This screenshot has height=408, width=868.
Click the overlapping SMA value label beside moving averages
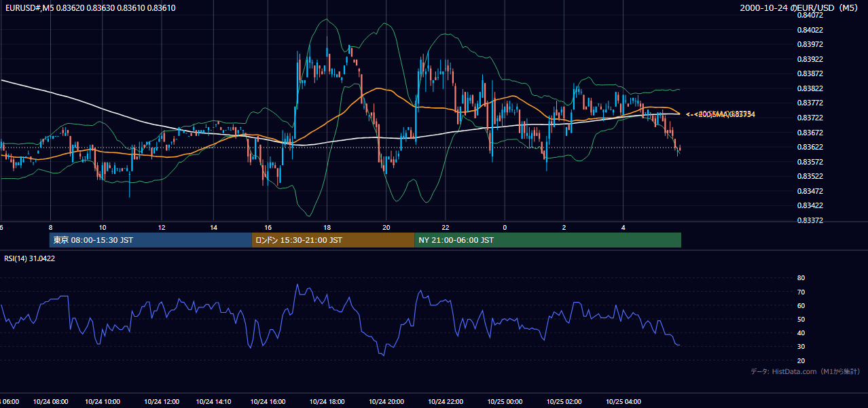(x=721, y=114)
